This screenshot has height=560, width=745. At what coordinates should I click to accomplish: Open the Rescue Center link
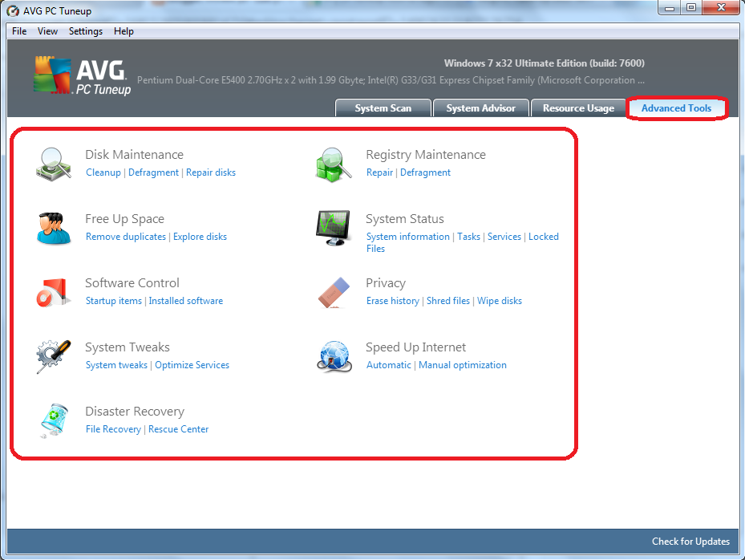click(x=178, y=429)
